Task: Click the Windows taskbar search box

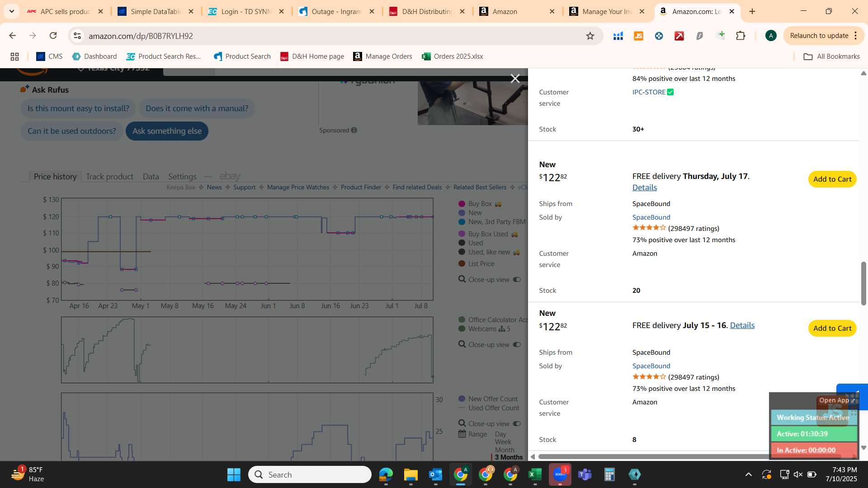Action: pyautogui.click(x=310, y=474)
